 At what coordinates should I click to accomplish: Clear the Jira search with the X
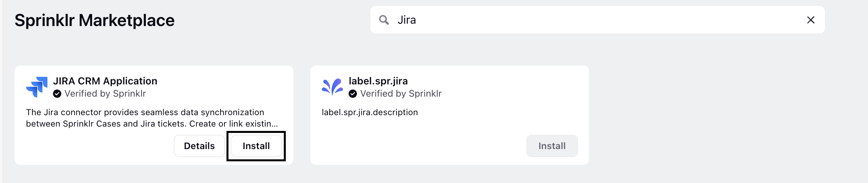[811, 20]
